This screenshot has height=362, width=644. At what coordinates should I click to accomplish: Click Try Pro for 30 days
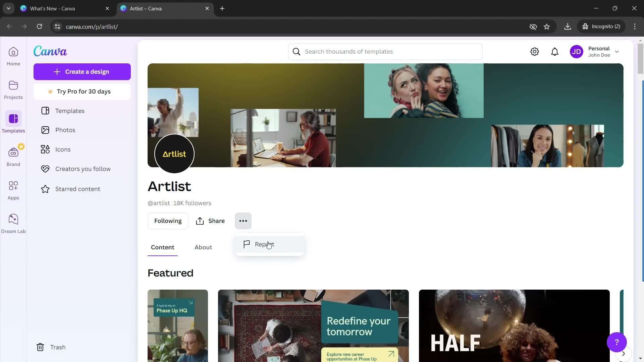pos(82,92)
